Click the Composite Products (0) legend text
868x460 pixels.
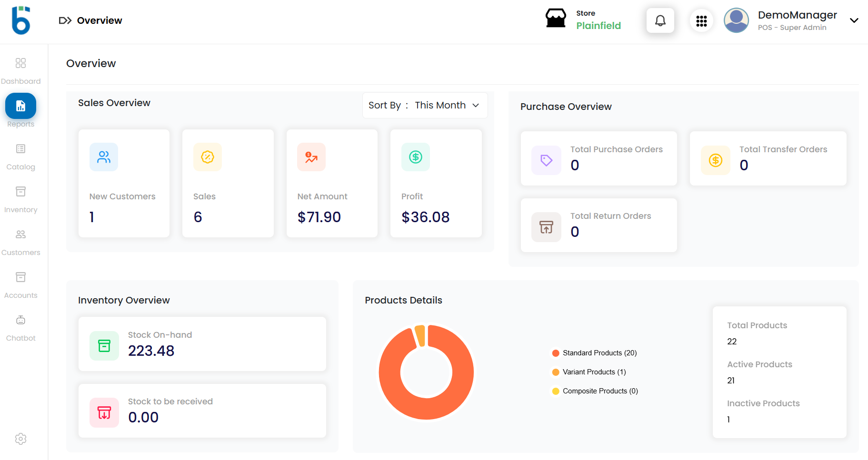(x=600, y=391)
